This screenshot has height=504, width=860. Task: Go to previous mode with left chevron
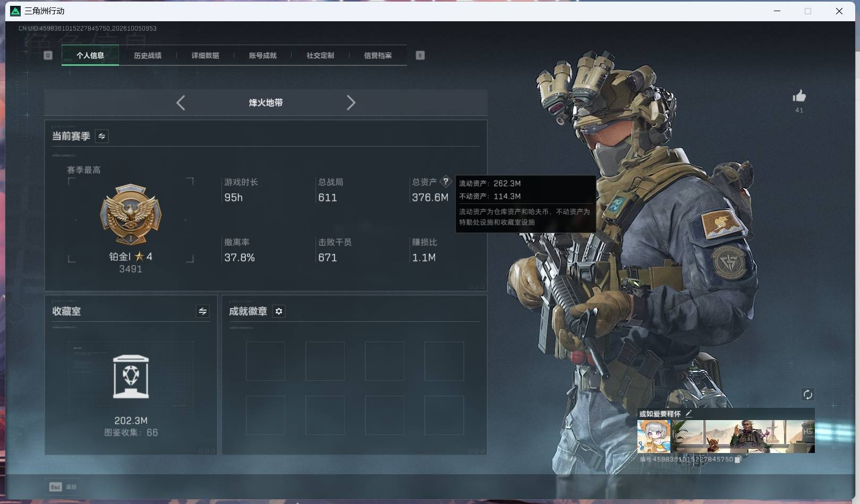point(181,102)
